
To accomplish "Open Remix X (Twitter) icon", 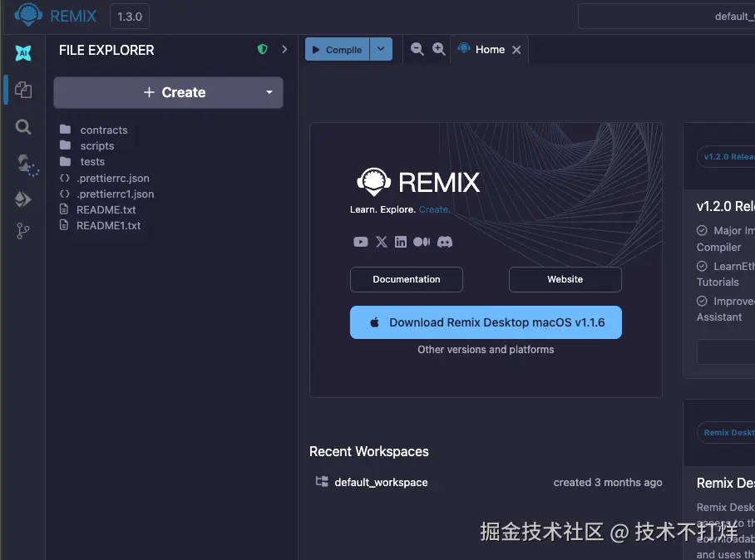I will coord(382,242).
